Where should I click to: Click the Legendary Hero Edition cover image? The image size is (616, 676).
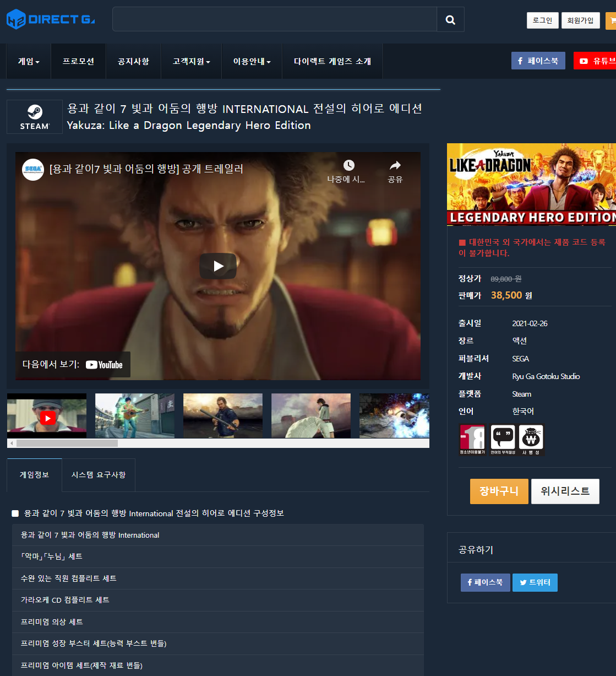(531, 184)
